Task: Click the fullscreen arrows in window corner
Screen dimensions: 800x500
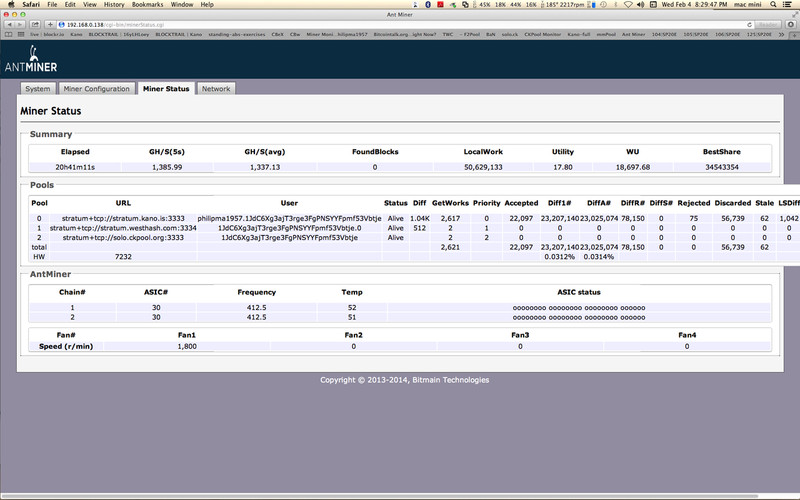Action: tap(794, 14)
